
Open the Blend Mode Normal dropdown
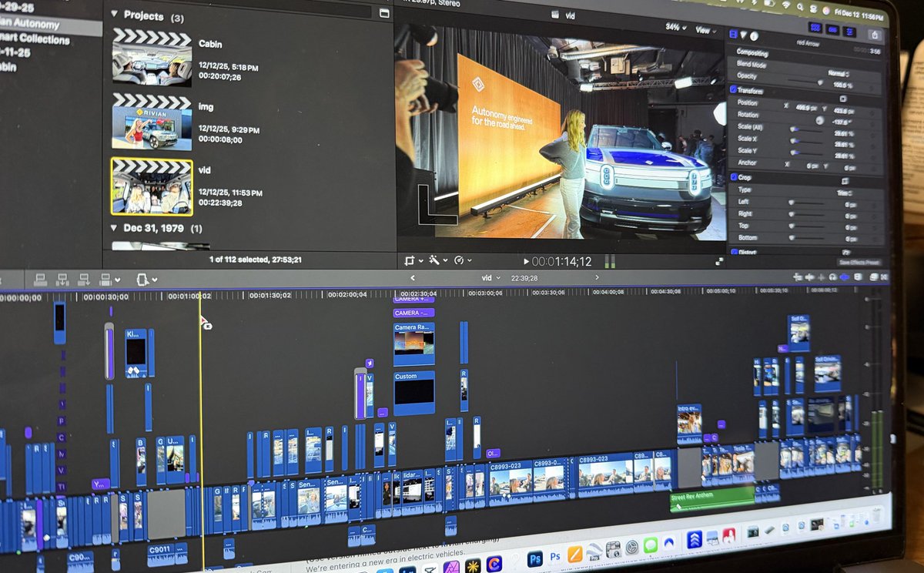[839, 73]
